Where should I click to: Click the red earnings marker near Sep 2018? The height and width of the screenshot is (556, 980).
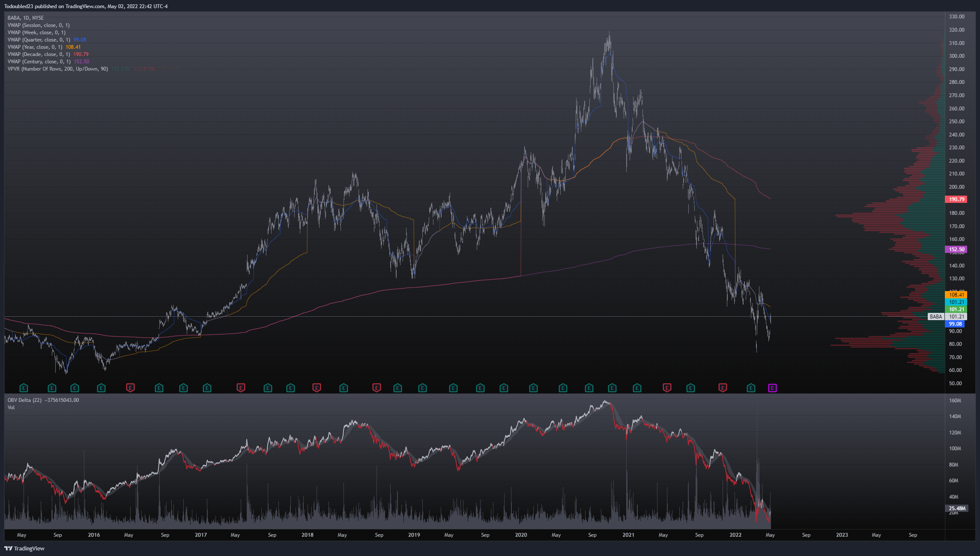(376, 388)
